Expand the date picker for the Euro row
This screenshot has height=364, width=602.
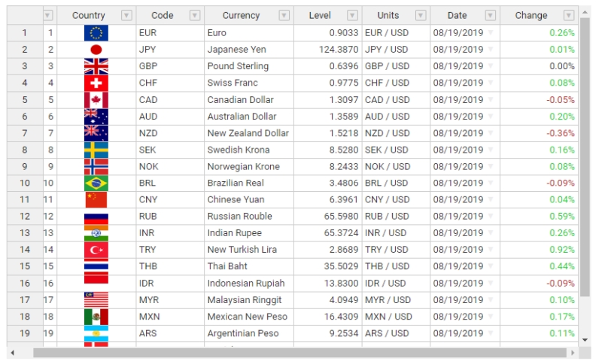click(491, 33)
